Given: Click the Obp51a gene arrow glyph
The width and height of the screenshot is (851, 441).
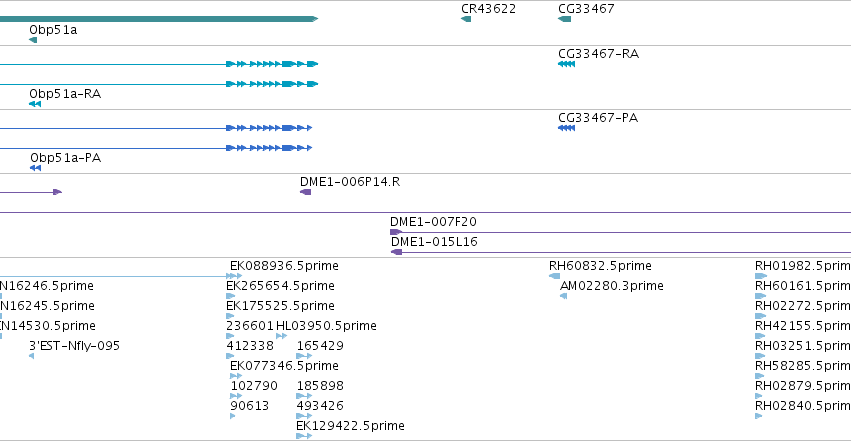Looking at the screenshot, I should (33, 40).
